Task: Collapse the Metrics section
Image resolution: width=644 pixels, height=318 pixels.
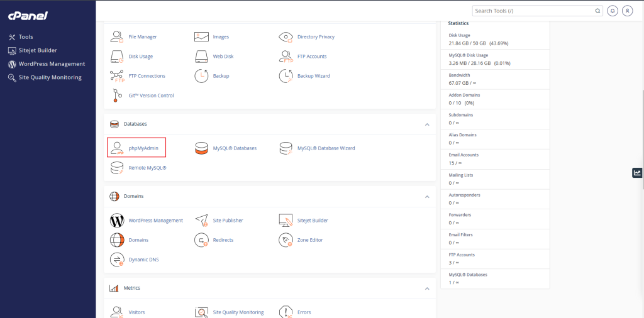Action: point(427,288)
